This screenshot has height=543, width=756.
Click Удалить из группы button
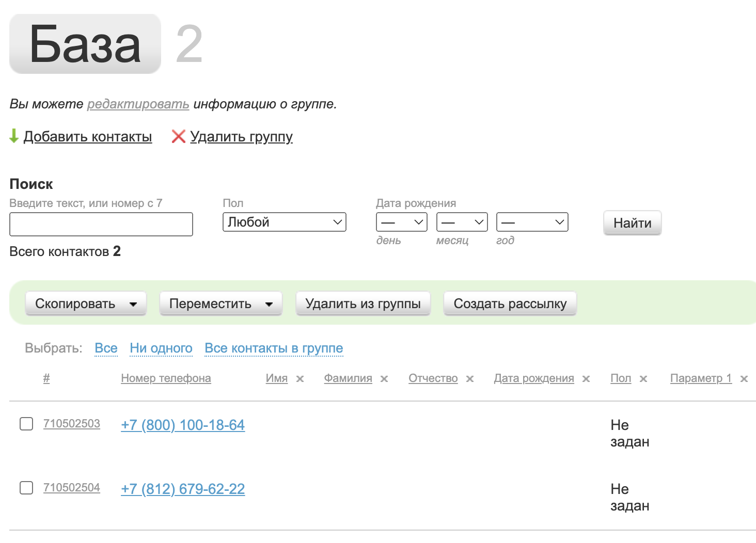coord(363,304)
